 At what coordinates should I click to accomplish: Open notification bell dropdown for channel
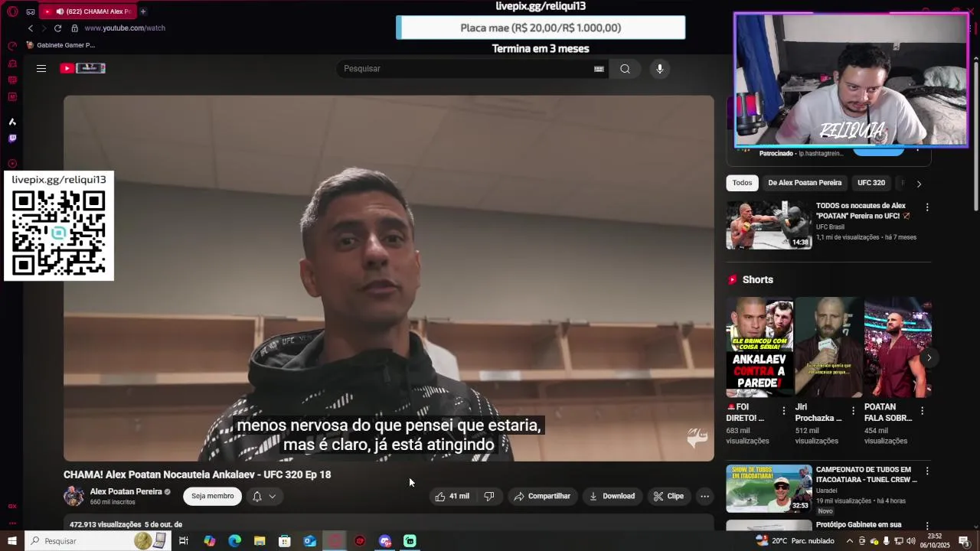(264, 497)
